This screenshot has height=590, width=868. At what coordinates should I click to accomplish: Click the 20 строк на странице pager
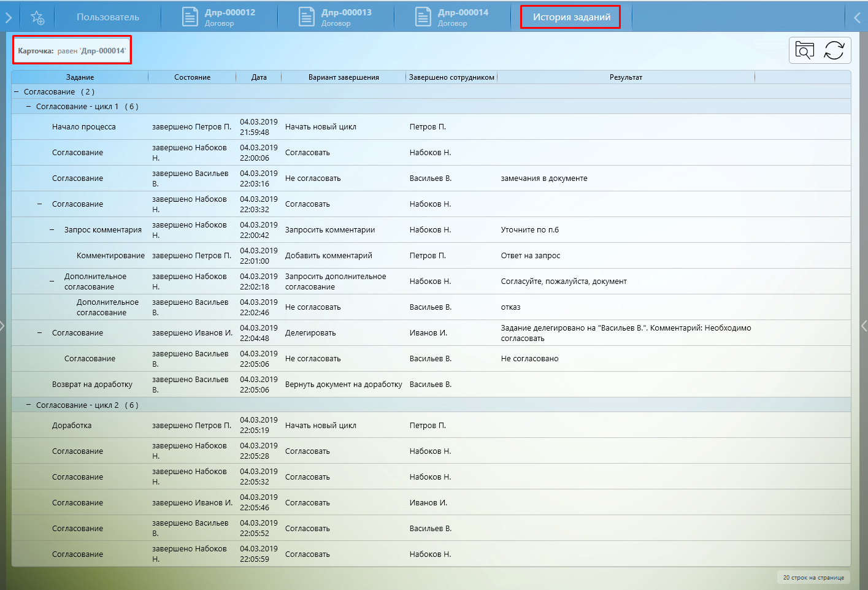(813, 577)
